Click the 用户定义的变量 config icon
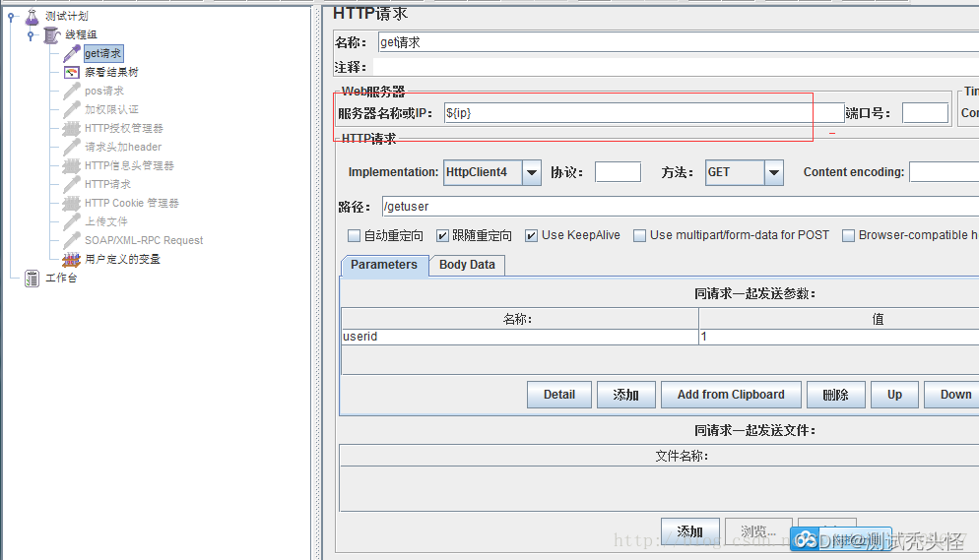Image resolution: width=979 pixels, height=560 pixels. pyautogui.click(x=72, y=260)
